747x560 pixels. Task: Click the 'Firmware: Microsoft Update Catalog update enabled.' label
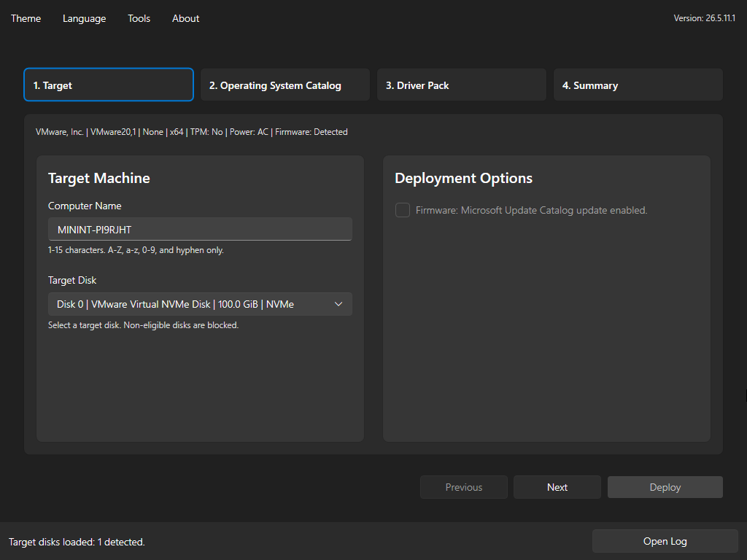click(x=531, y=210)
